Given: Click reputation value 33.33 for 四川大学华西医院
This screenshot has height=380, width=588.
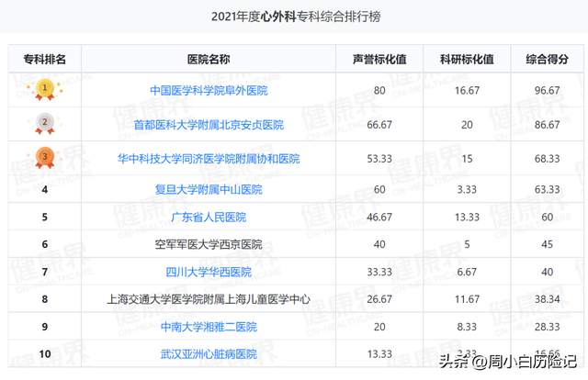Looking at the screenshot, I should click(379, 272).
